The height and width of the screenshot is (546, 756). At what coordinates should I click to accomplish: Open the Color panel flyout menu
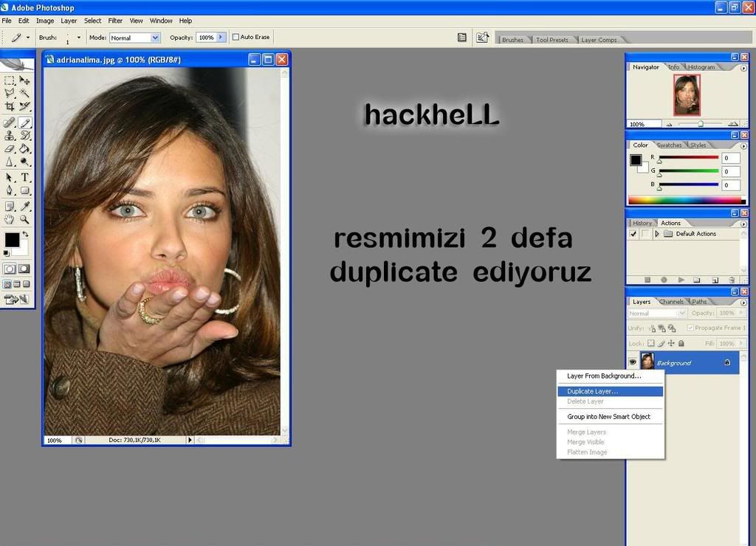(743, 146)
